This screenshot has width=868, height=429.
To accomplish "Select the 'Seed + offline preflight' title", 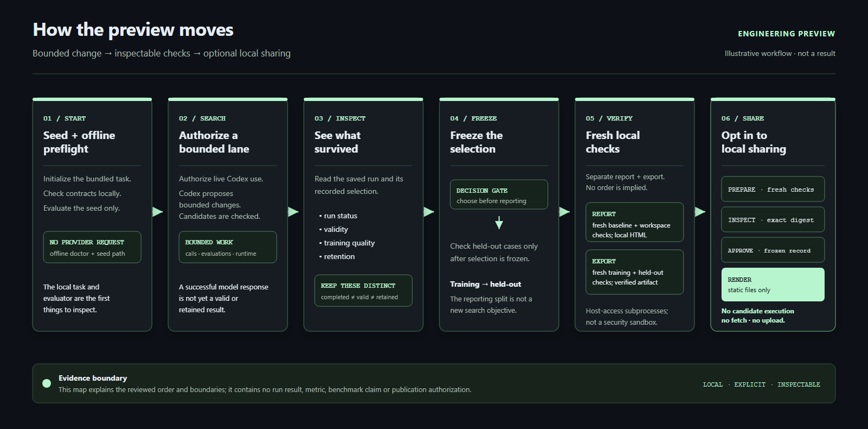I will pos(79,142).
